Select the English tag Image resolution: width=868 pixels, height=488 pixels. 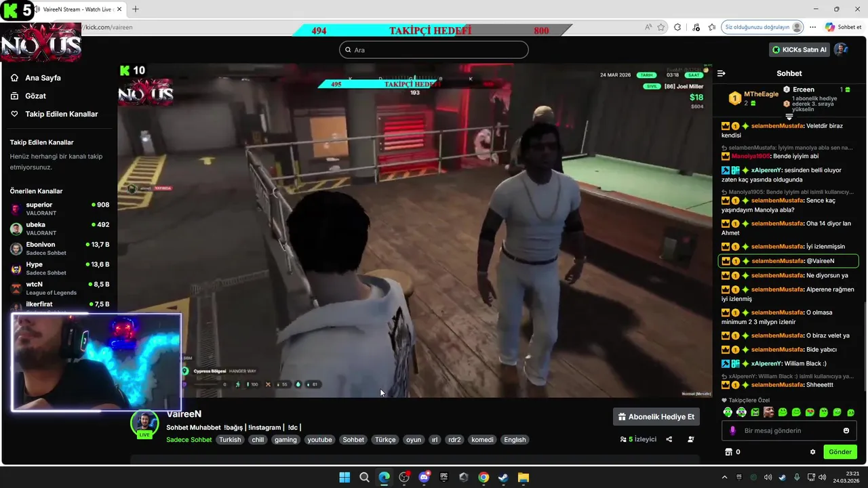click(x=515, y=440)
